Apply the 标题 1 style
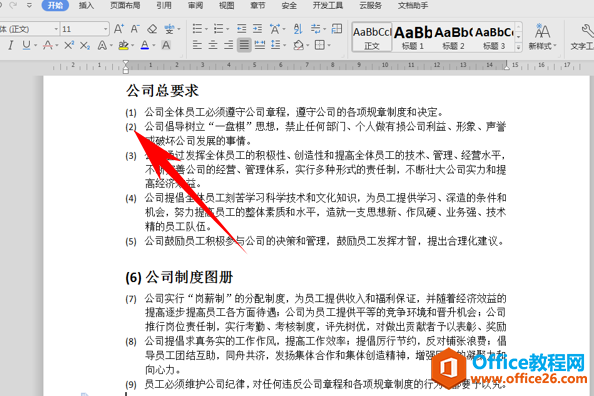Viewport: 594px width, 396px height. 413,37
